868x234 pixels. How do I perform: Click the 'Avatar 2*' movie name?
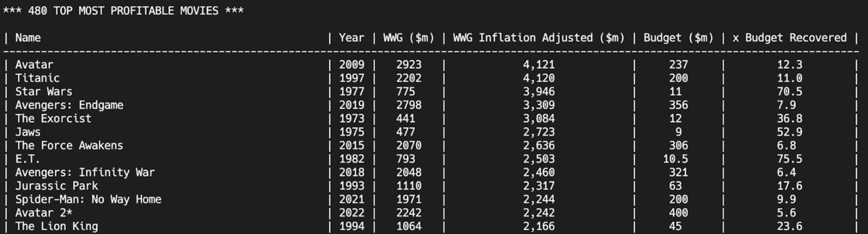[44, 213]
